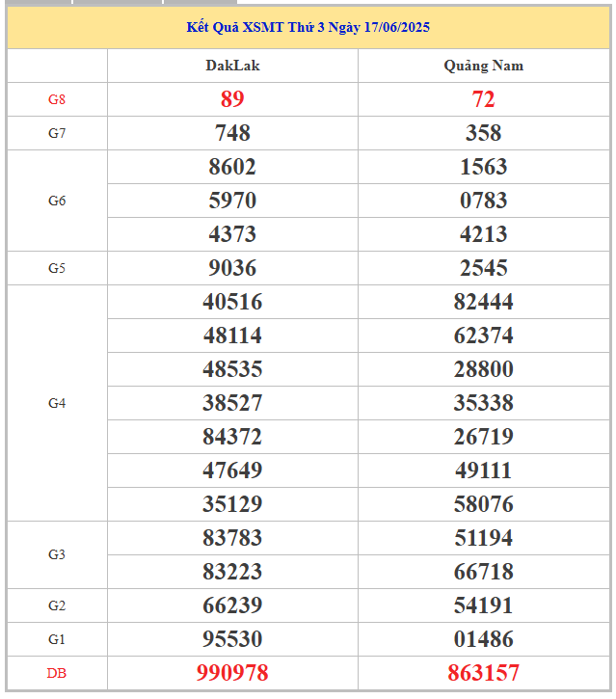Select Quảng Nam G6 number 0783
616x699 pixels.
click(x=483, y=201)
